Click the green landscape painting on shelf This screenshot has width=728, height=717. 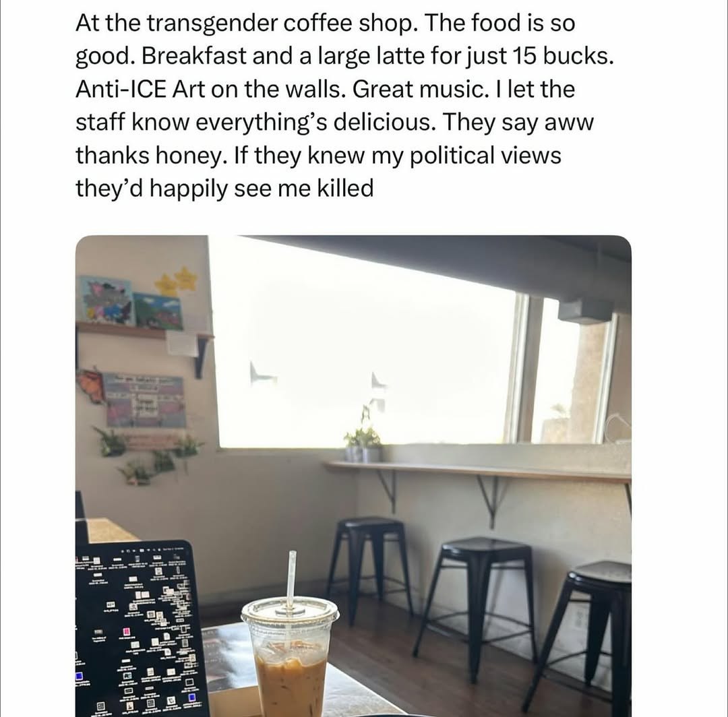coord(157,311)
